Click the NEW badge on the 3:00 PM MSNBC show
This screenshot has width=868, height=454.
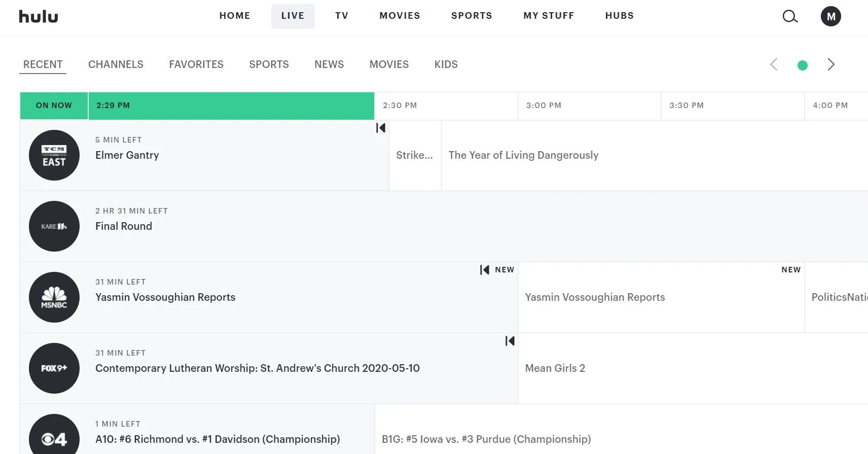(791, 270)
